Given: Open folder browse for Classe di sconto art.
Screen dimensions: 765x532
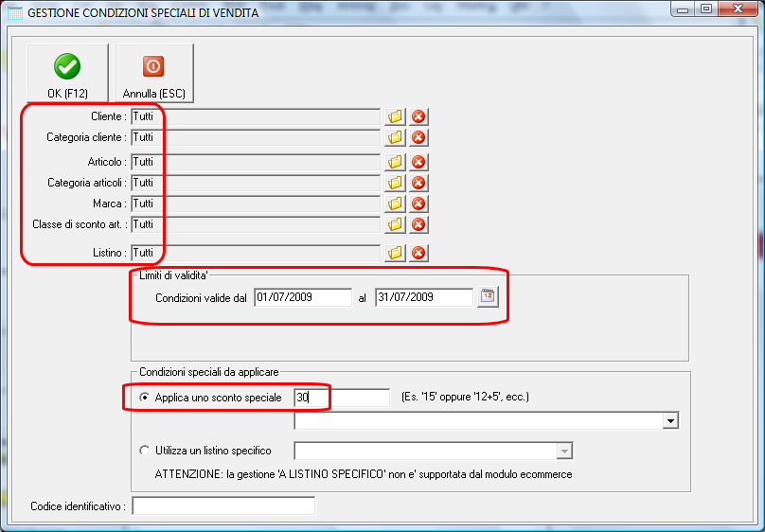Looking at the screenshot, I should [395, 224].
